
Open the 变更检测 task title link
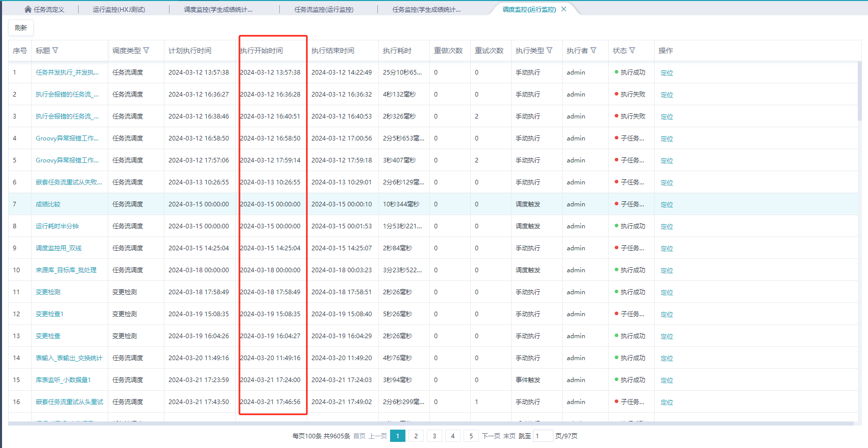point(48,292)
